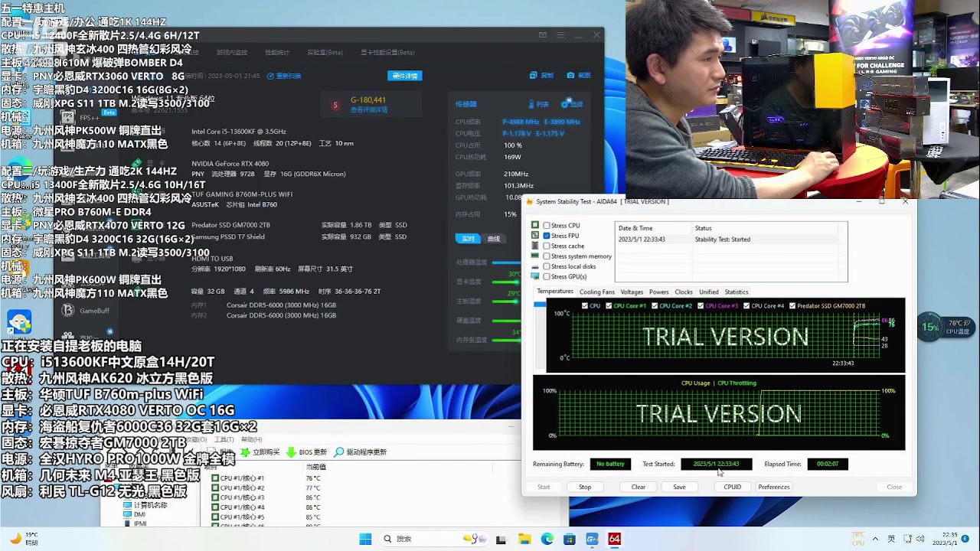Open the weather widget on the taskbar
The height and width of the screenshot is (551, 980).
(x=23, y=539)
